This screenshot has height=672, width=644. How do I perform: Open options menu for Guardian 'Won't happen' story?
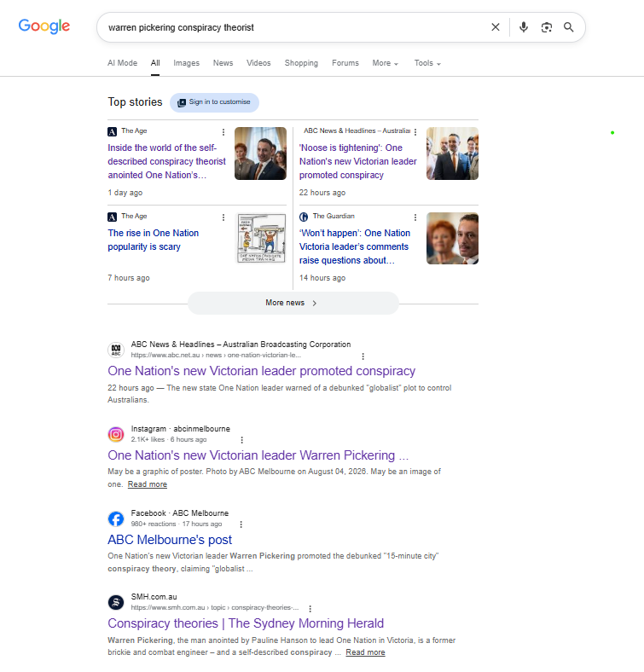click(415, 217)
